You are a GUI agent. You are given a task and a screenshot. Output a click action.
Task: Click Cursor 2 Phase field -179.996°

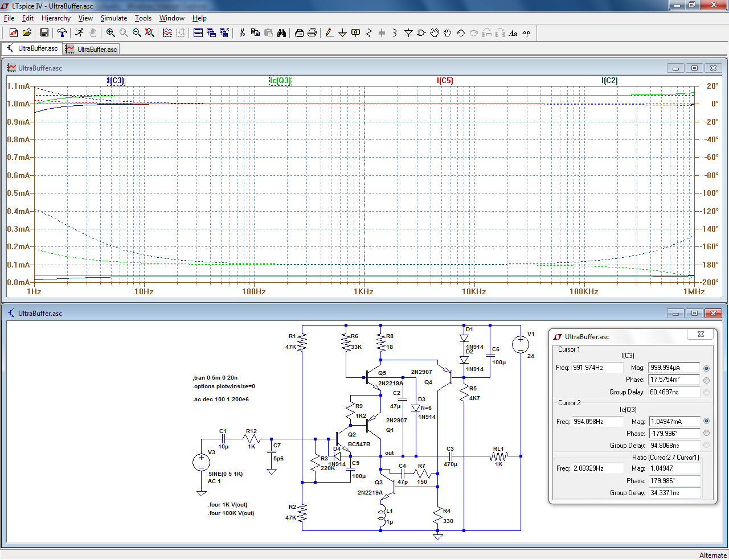(x=674, y=434)
